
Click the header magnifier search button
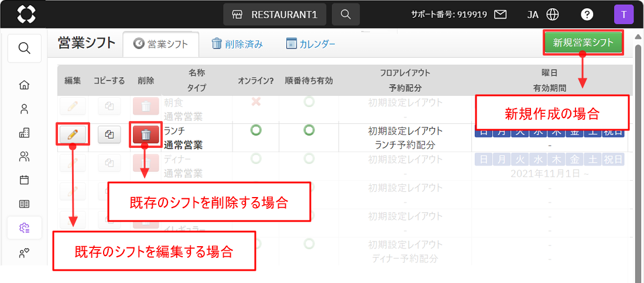coord(345,15)
